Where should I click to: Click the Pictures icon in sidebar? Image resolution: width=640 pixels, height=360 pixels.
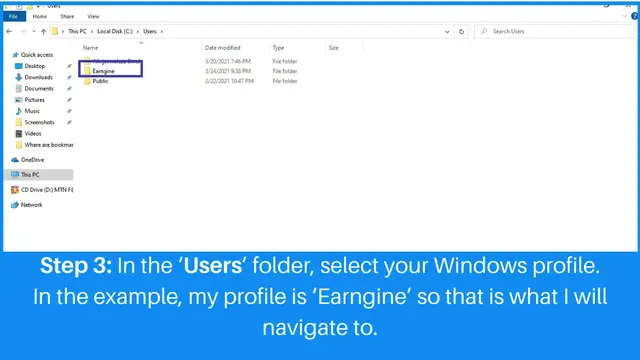tap(18, 100)
